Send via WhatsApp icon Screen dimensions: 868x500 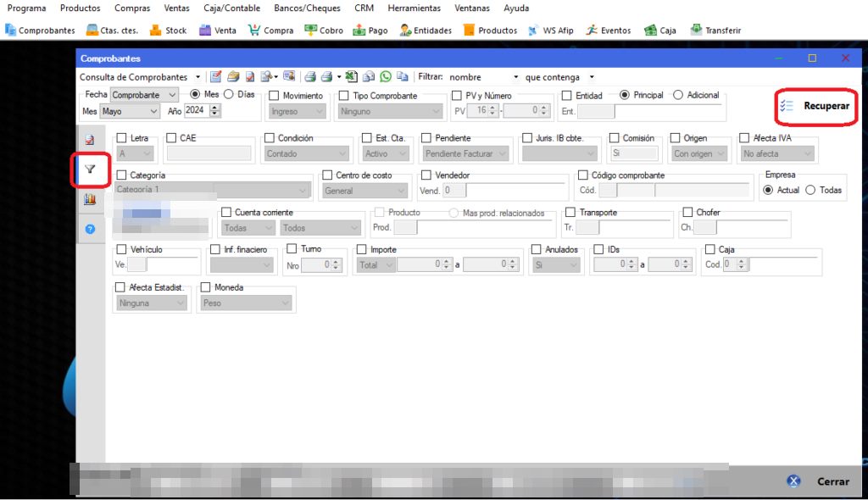(x=386, y=76)
